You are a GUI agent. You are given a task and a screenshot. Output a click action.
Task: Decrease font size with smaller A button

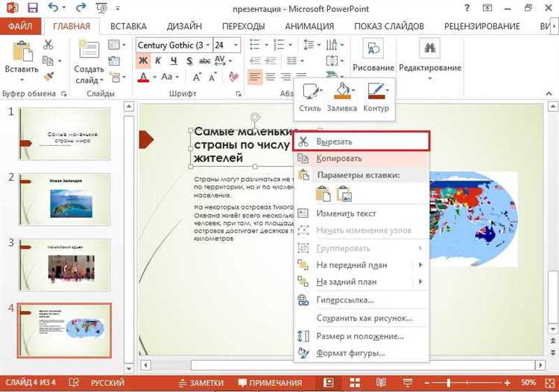coord(212,77)
